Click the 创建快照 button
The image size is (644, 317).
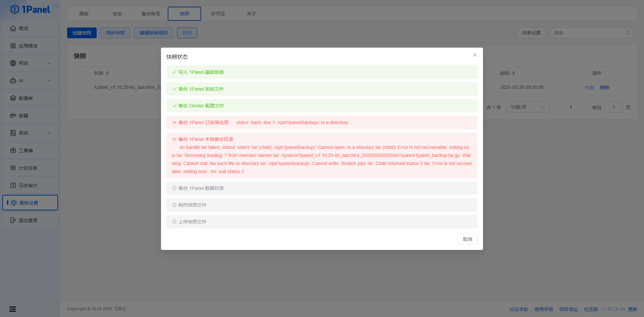tap(82, 33)
